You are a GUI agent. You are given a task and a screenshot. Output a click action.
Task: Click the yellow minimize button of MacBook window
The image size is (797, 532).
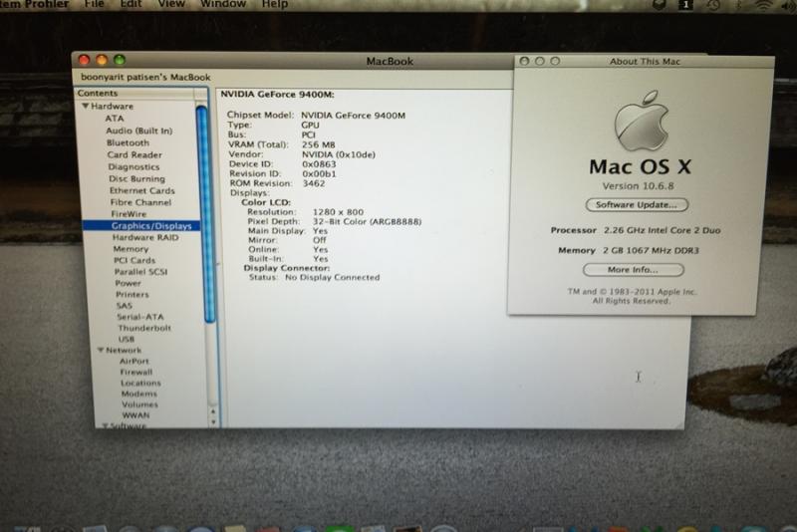pos(102,60)
